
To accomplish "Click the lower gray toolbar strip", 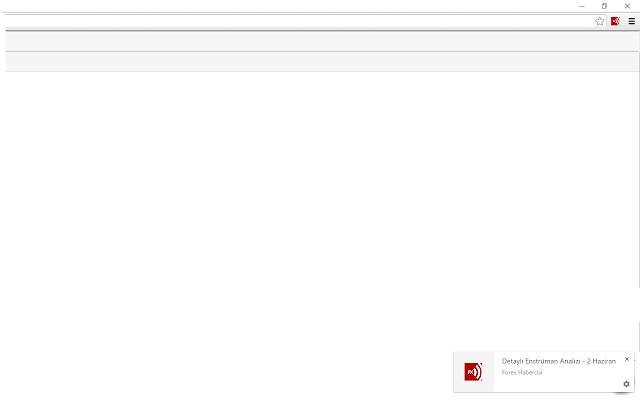I will [x=322, y=62].
